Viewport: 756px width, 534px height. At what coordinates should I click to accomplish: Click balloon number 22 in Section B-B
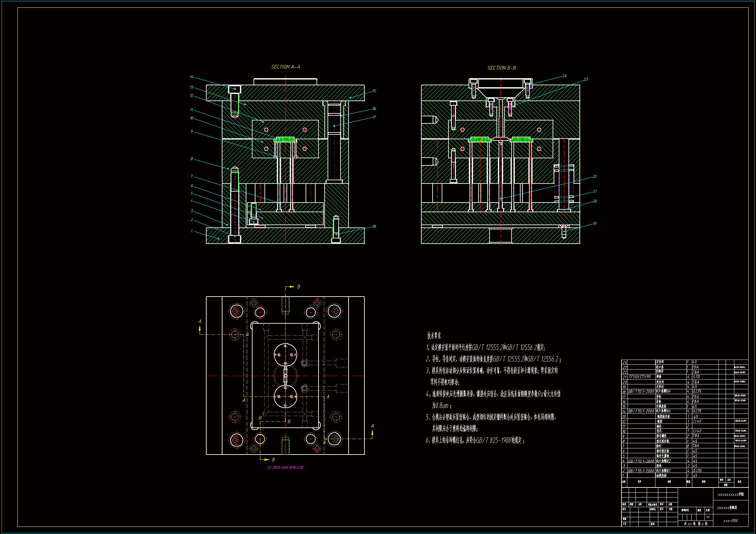[x=595, y=177]
